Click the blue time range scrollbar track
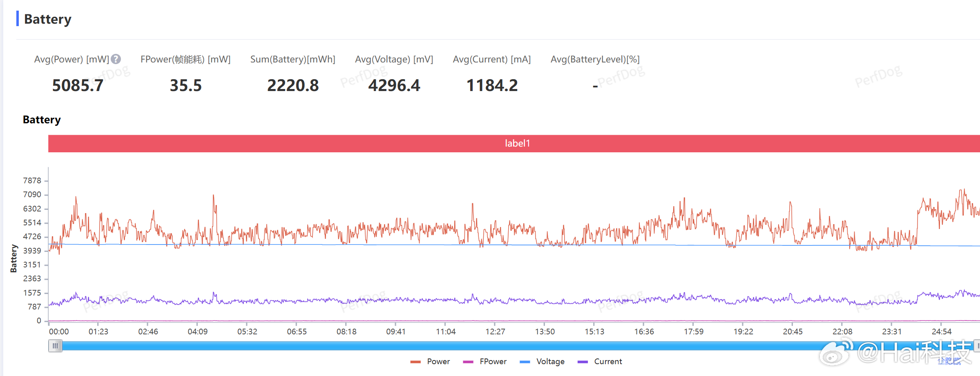 517,346
